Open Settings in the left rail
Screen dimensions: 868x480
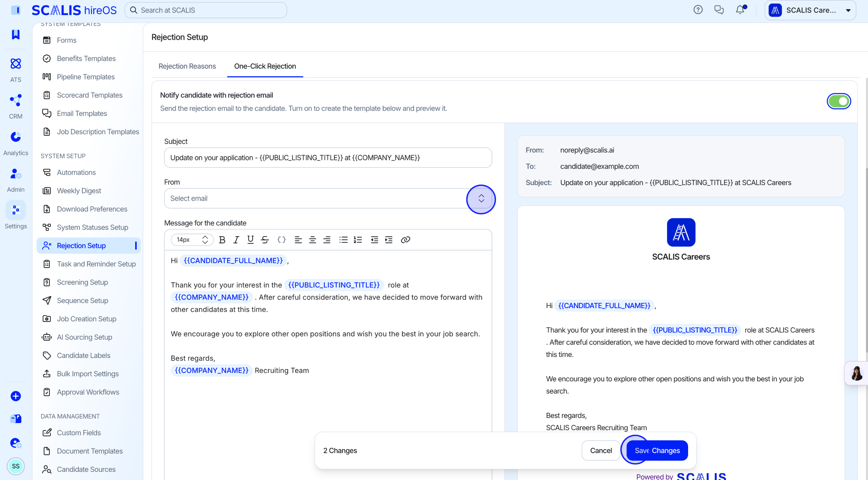pyautogui.click(x=16, y=215)
